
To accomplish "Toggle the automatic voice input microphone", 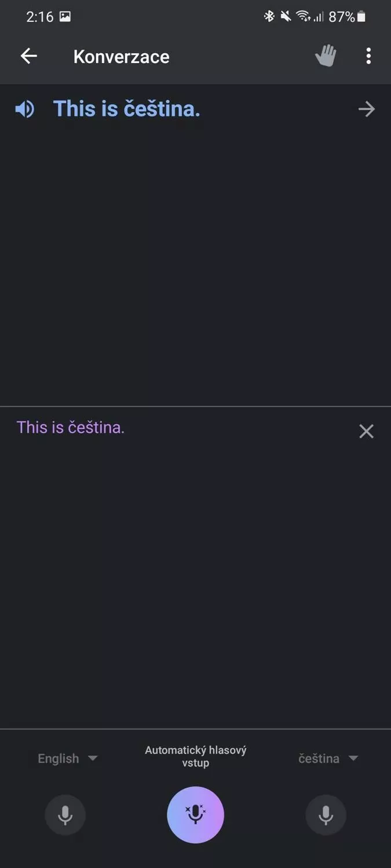I will tap(196, 815).
